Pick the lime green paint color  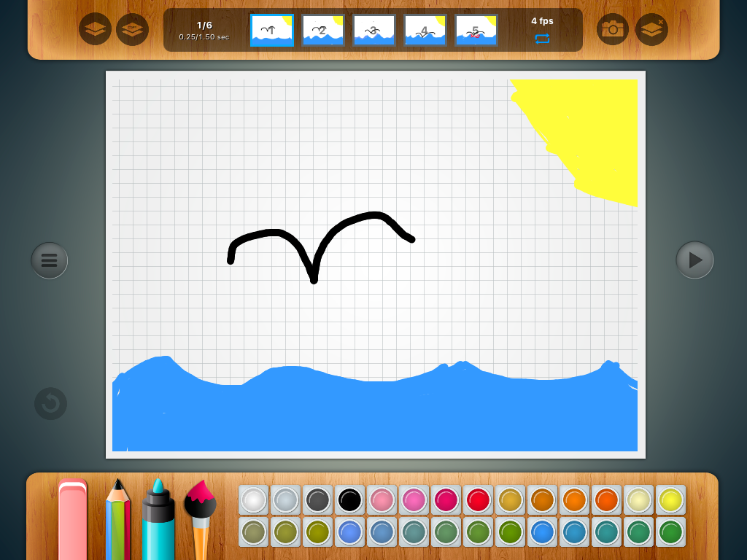click(x=510, y=532)
